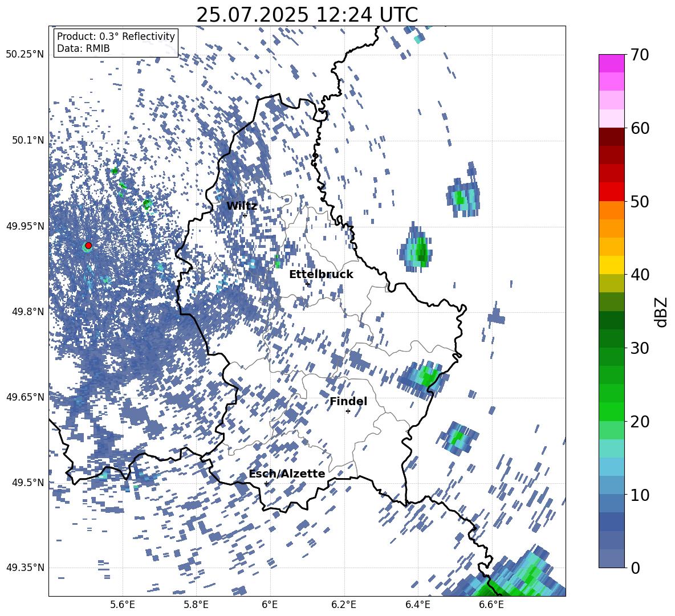
Task: Pick the magenta band at colorbar top
Action: click(611, 63)
